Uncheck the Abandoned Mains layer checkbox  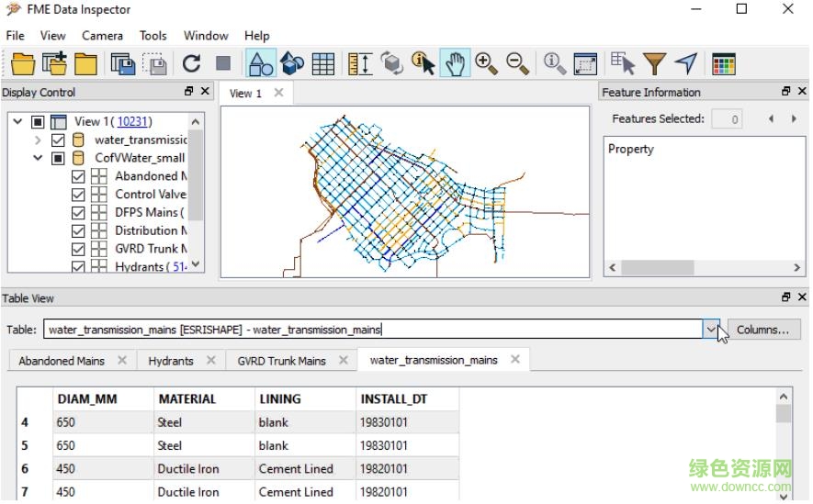tap(78, 176)
